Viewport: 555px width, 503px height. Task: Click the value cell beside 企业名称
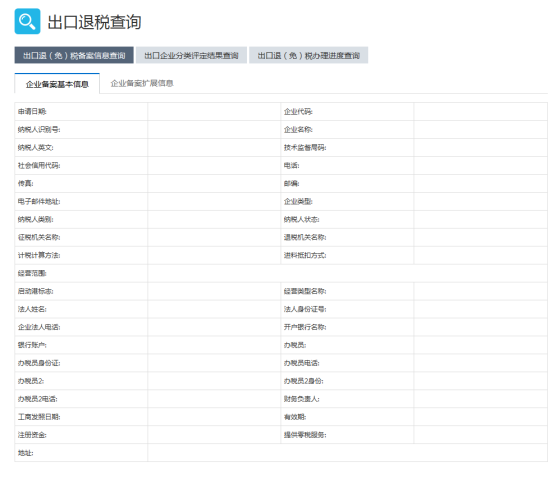480,130
